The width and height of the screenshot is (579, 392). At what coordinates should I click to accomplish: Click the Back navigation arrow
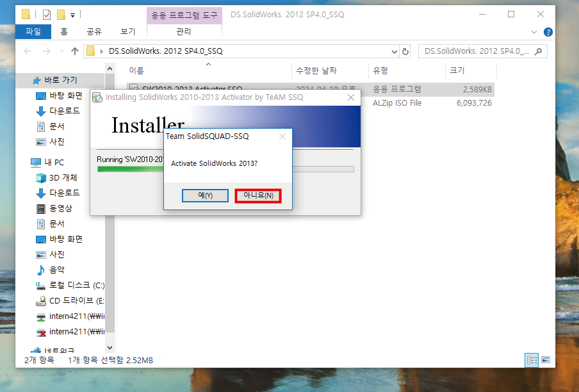point(28,51)
